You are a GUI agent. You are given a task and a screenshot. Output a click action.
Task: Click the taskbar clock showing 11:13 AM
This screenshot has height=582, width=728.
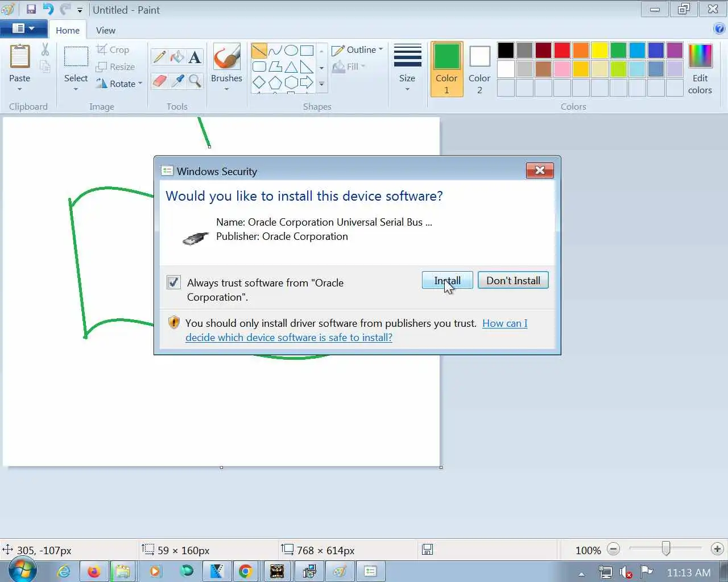point(689,572)
